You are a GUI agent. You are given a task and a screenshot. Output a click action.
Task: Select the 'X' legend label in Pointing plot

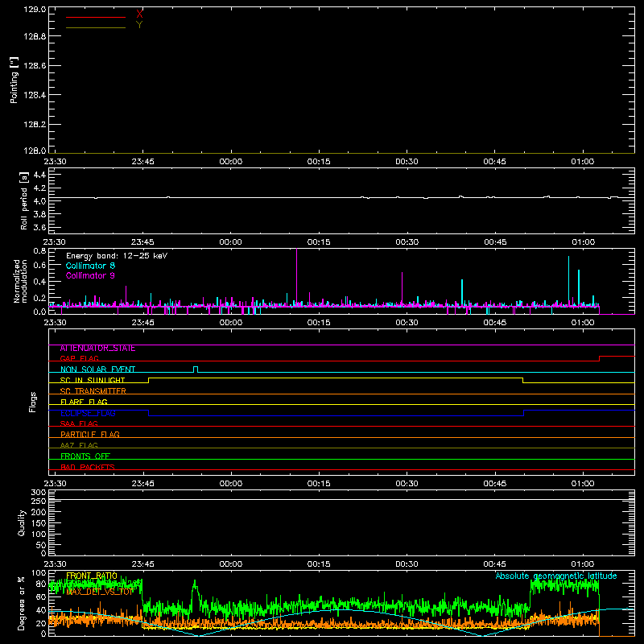pos(139,14)
